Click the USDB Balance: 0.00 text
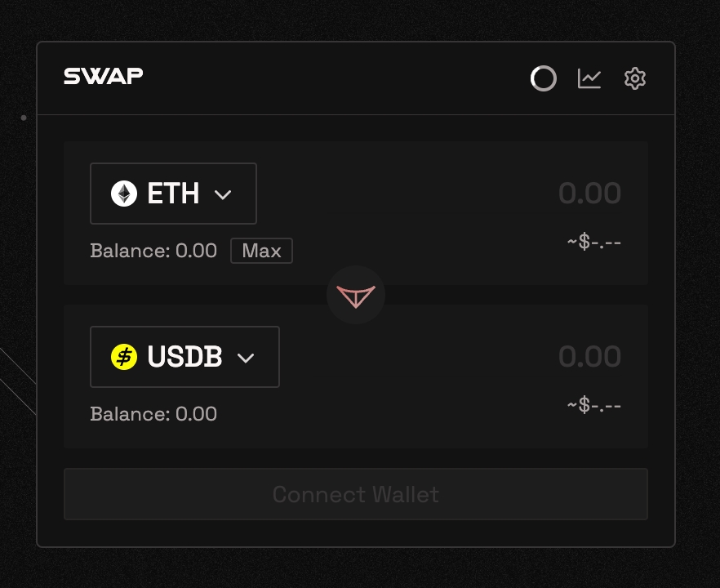This screenshot has width=720, height=588. 153,414
